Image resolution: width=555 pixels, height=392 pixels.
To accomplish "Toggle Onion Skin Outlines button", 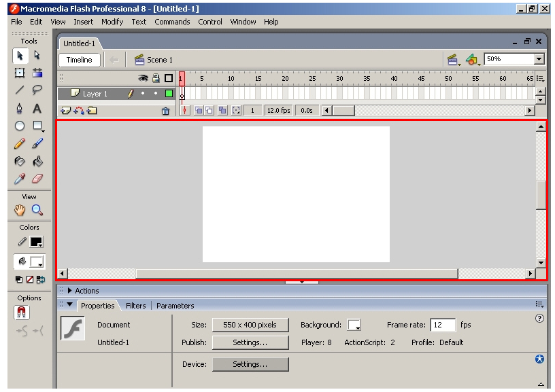I will (x=209, y=111).
